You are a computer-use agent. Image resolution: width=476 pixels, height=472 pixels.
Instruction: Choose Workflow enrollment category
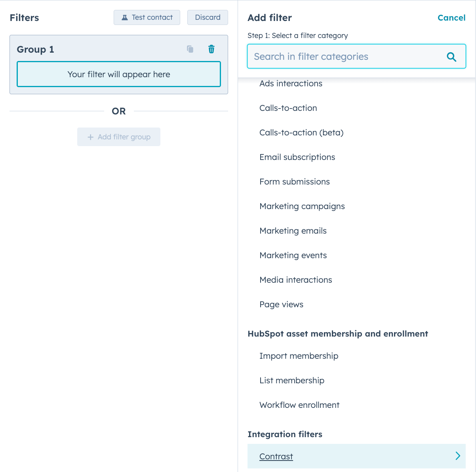point(299,405)
